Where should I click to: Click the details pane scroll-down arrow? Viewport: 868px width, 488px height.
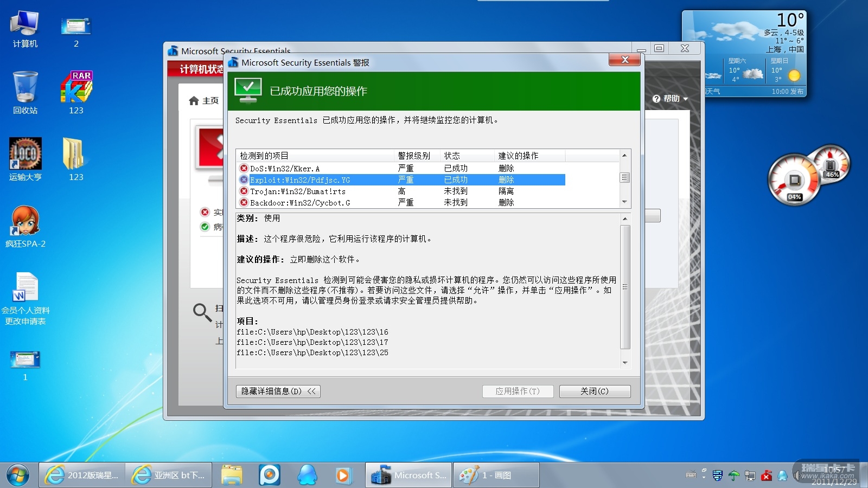[x=625, y=363]
